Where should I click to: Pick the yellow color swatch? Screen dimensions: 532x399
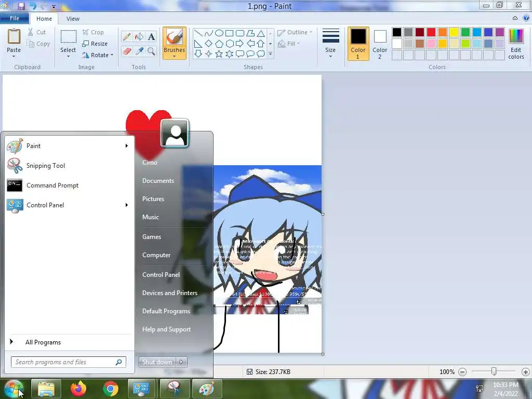(454, 32)
